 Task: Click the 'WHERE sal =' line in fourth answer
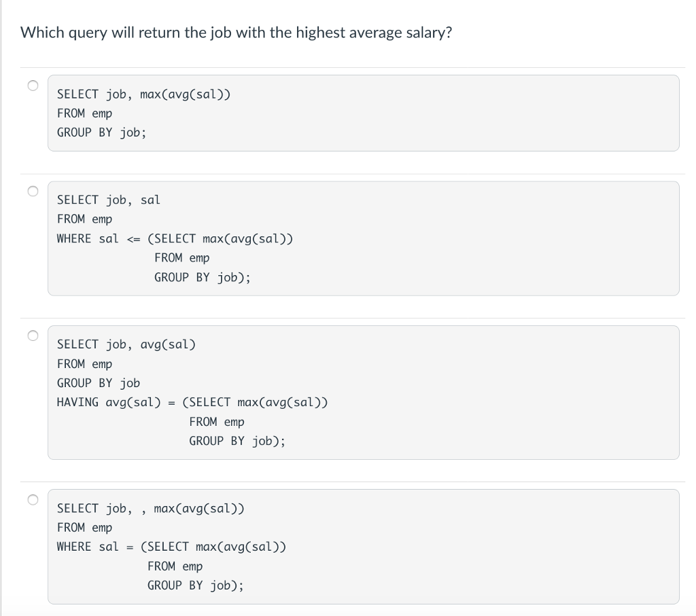point(171,547)
